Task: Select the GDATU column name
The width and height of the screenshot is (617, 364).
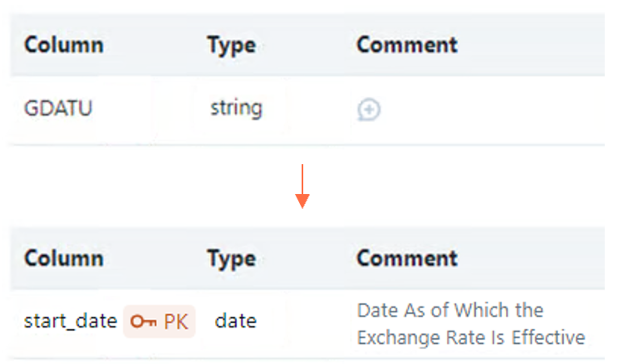Action: [x=58, y=108]
